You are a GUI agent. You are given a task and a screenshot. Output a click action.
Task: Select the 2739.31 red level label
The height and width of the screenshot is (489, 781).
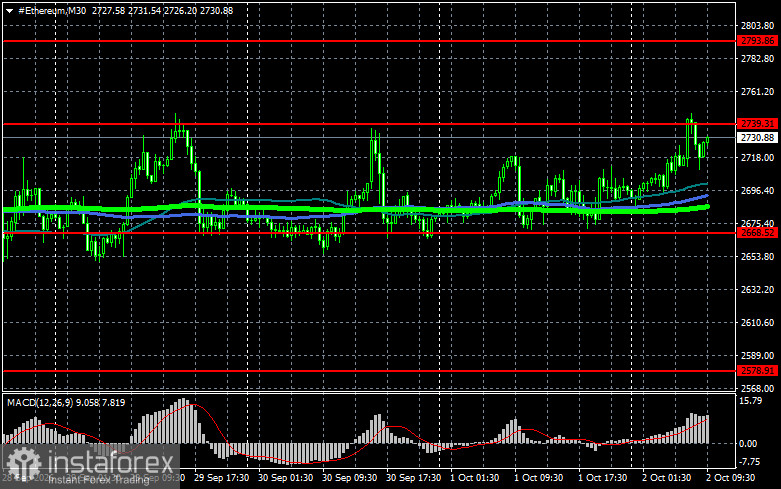coord(757,123)
